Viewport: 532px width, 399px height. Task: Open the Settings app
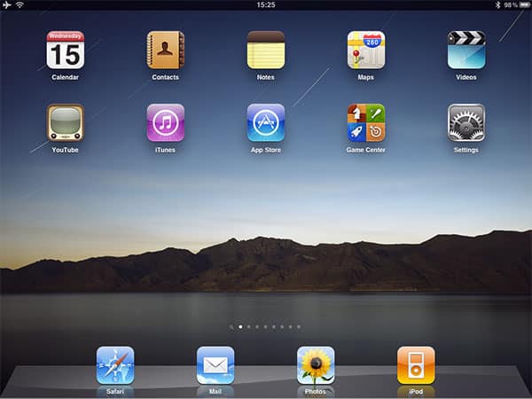click(466, 123)
